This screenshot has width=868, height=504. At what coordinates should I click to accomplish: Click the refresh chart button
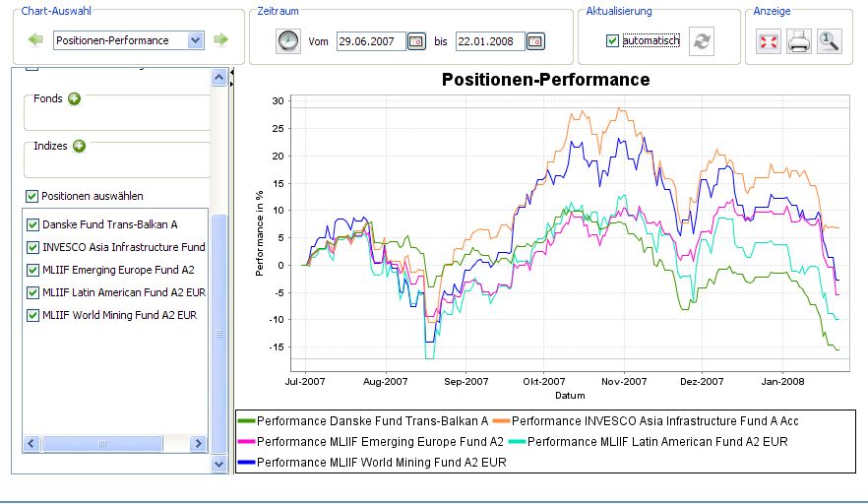(702, 41)
